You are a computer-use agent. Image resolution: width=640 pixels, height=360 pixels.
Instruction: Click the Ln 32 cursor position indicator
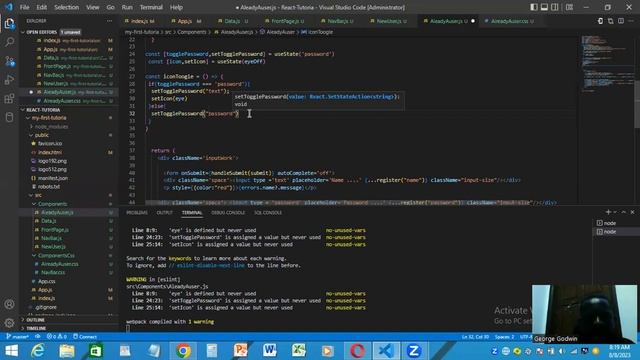475,337
